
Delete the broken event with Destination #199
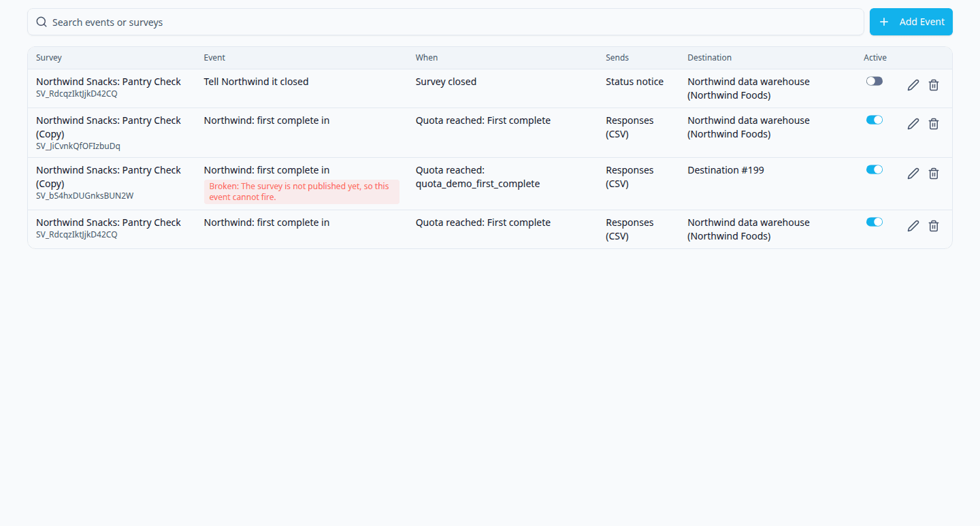tap(934, 174)
